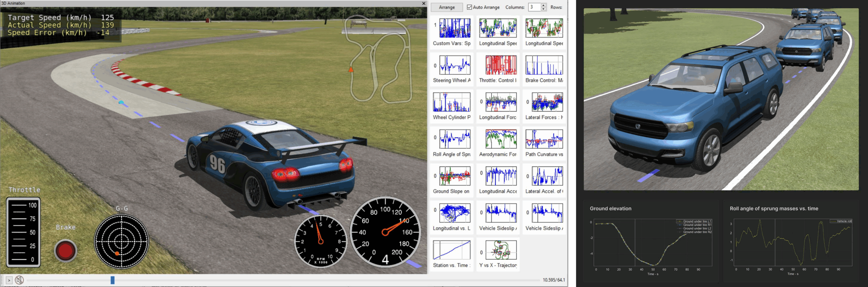Image resolution: width=868 pixels, height=287 pixels.
Task: Increase the Columns value with up arrow
Action: click(544, 5)
